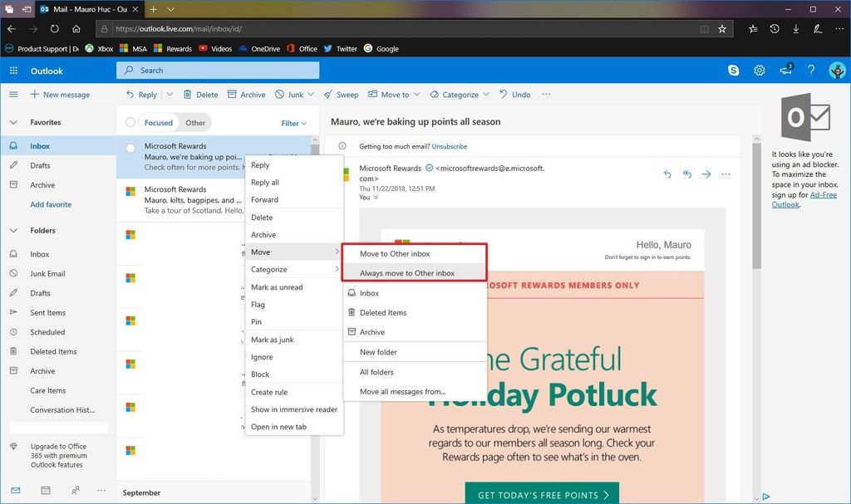
Task: Select the Forward arrow in the message header
Action: pyautogui.click(x=706, y=174)
